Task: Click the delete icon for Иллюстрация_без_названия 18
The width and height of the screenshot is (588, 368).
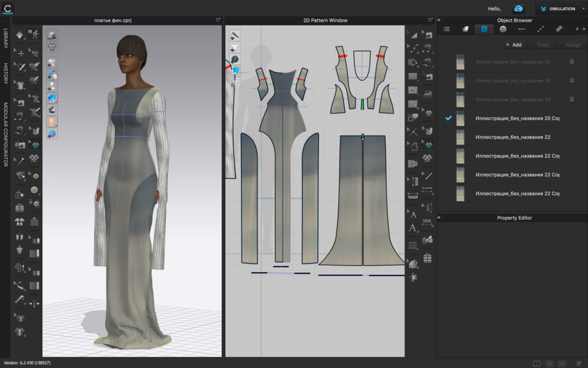Action: coord(572,61)
